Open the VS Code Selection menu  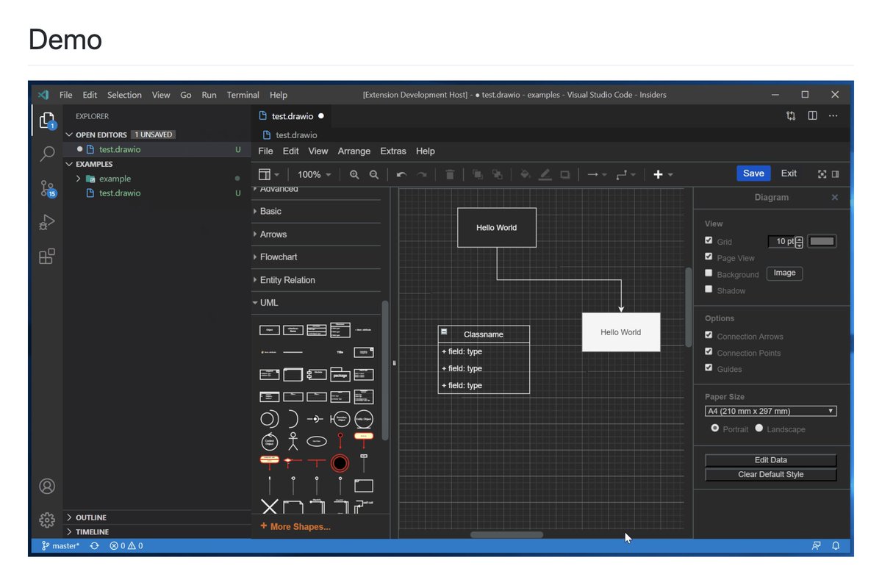tap(124, 95)
